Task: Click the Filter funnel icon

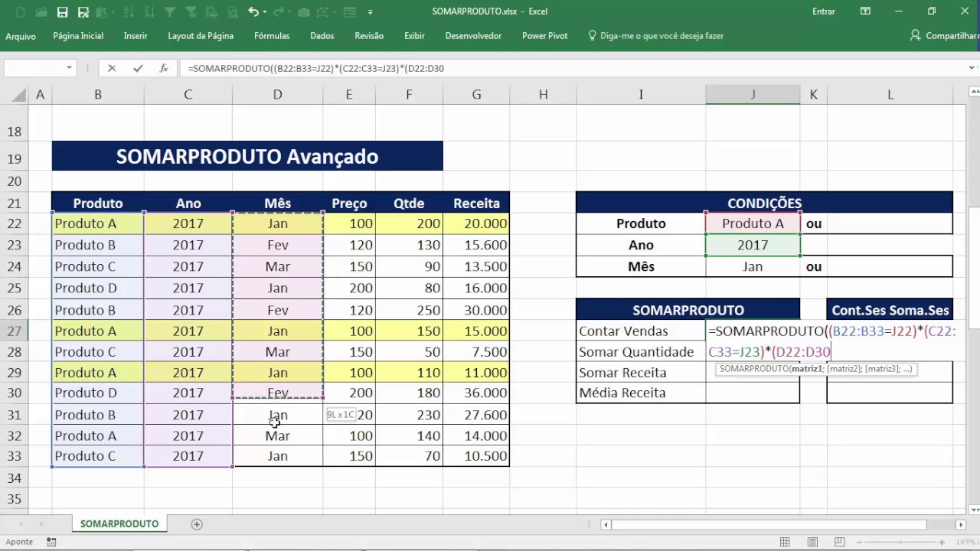Action: tap(170, 11)
